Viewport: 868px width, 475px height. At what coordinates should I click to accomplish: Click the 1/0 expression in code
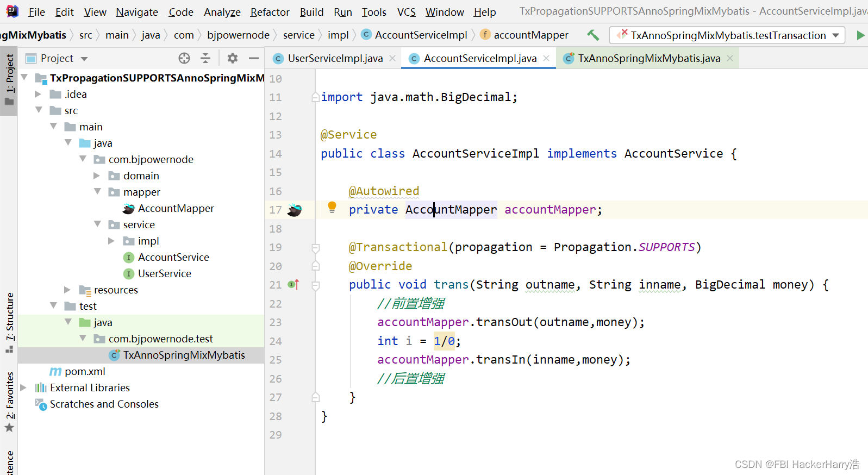click(444, 341)
